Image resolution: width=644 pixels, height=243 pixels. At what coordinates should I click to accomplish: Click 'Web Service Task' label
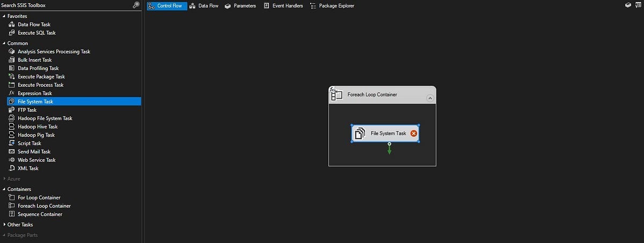36,160
